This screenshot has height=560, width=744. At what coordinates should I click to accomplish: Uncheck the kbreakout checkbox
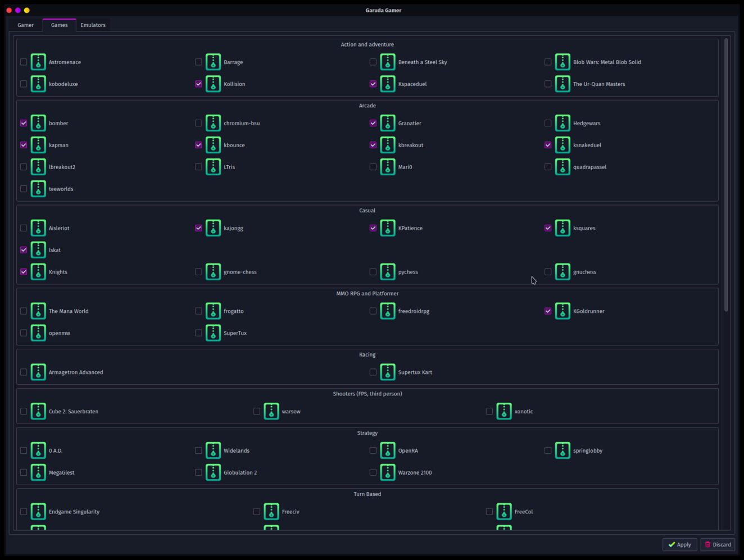coord(373,145)
